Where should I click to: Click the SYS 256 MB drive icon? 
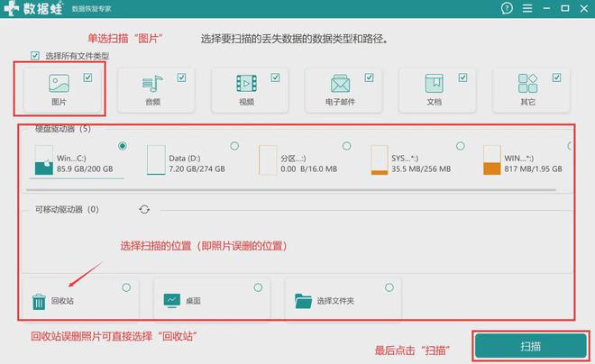point(380,160)
